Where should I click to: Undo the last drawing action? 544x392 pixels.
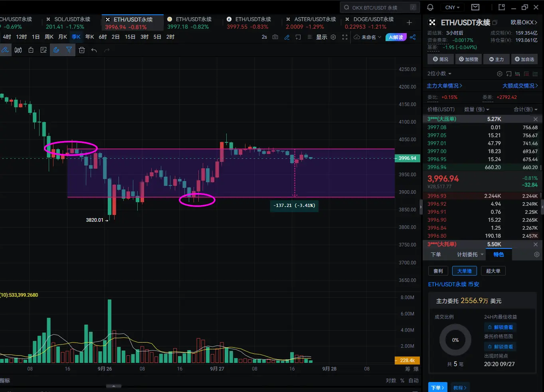click(x=94, y=50)
